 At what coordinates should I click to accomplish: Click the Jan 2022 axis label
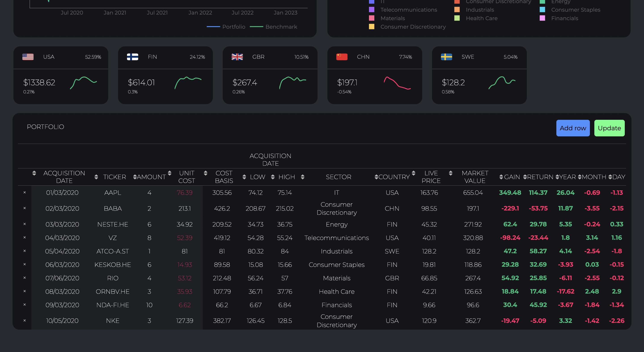click(200, 13)
